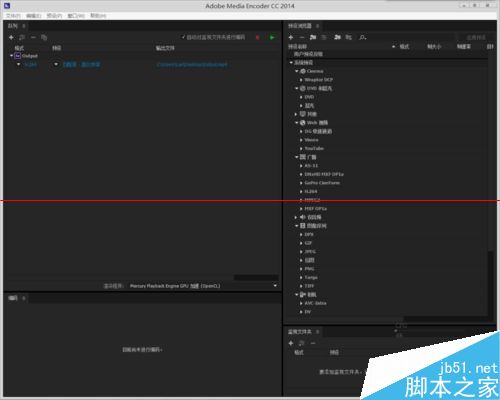Click the export presets icon

coord(348,37)
